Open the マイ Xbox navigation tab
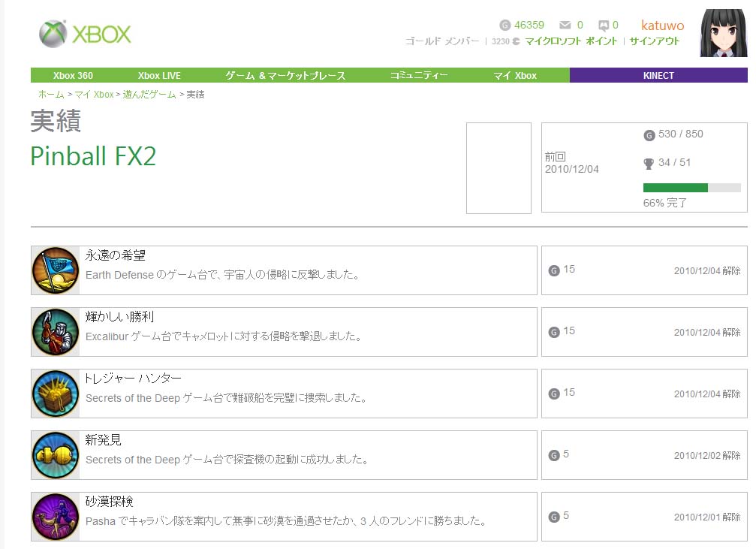This screenshot has height=549, width=756. (x=515, y=76)
